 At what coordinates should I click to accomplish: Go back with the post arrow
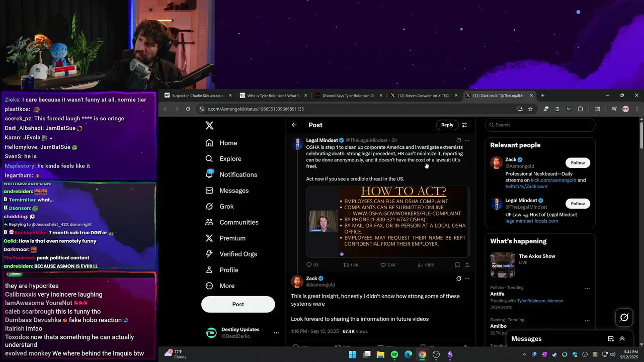coord(294,125)
